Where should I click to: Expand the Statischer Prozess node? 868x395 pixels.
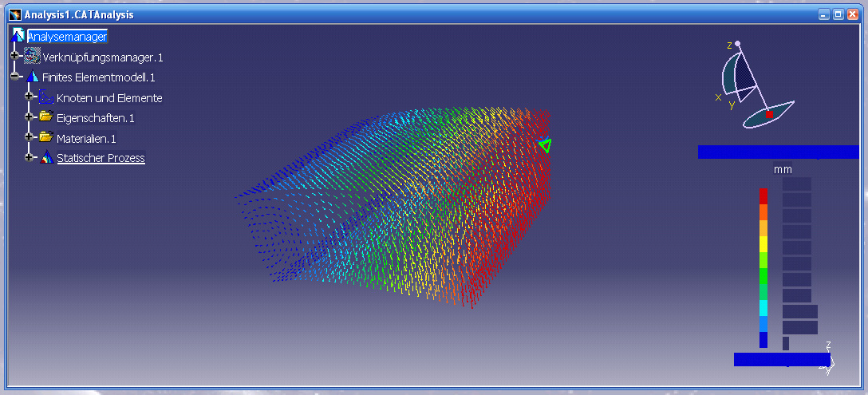pos(30,156)
